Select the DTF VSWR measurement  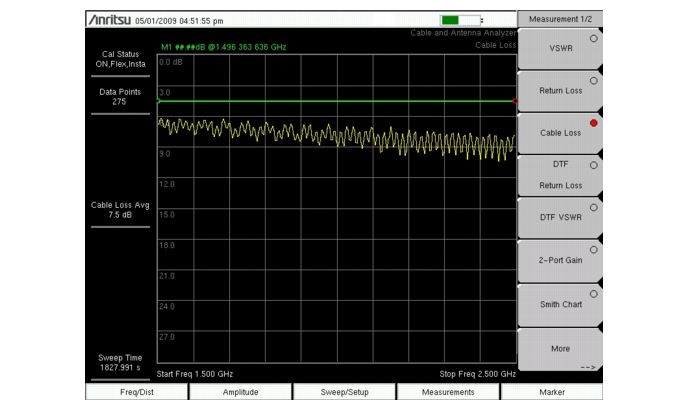click(559, 217)
